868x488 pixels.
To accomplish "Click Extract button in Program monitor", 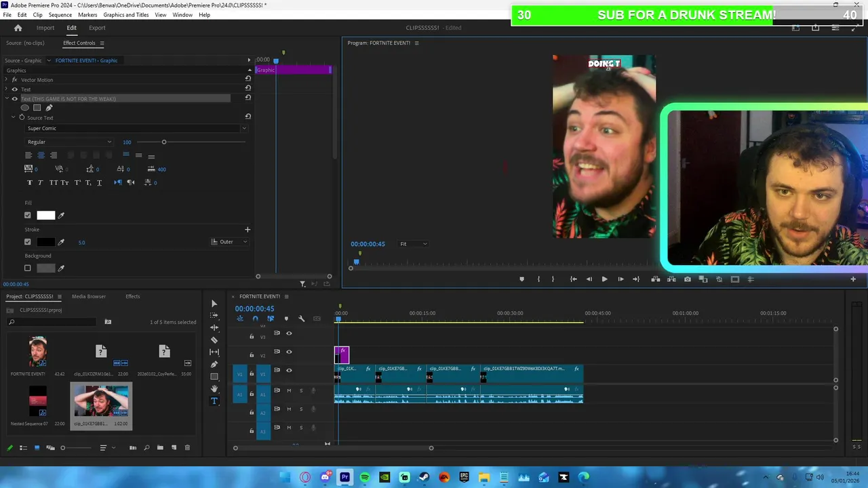I will [672, 279].
